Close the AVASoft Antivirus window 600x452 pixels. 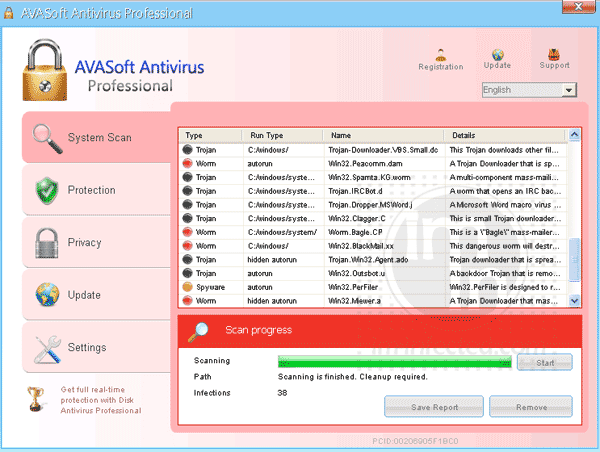[578, 7]
